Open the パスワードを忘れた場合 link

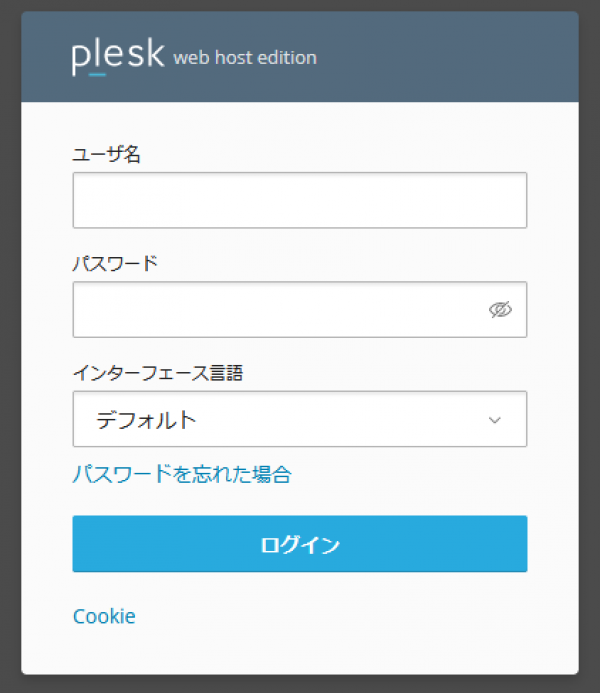(182, 474)
